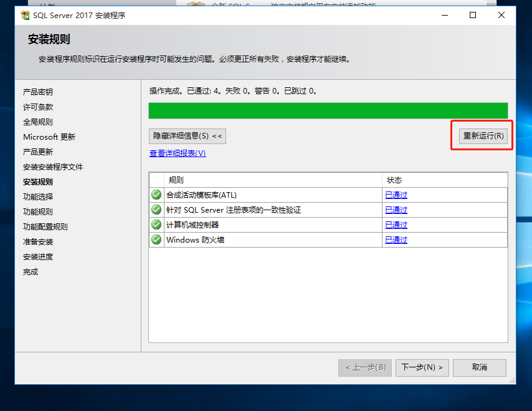The width and height of the screenshot is (532, 411).
Task: Select 功能配置规则 step in sidebar
Action: tap(45, 226)
